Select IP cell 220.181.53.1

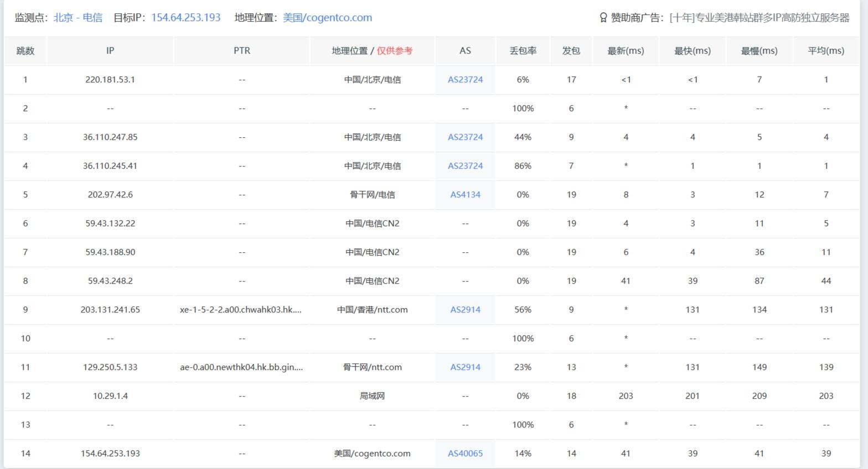click(x=110, y=80)
